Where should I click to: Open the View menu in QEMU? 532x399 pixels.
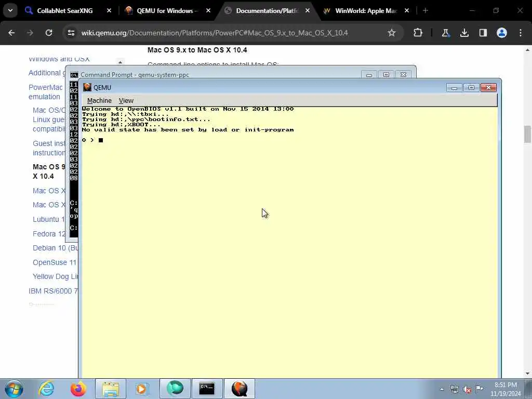pos(126,100)
